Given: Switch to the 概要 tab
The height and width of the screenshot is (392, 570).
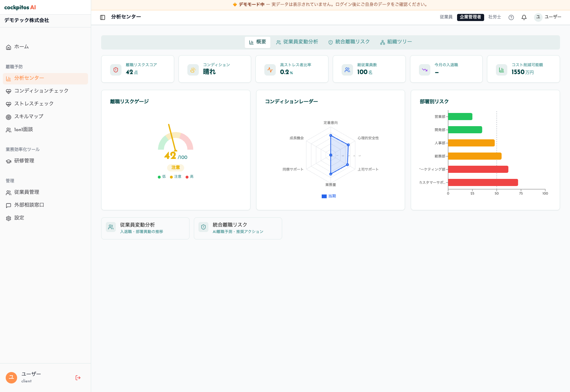Looking at the screenshot, I should point(258,42).
